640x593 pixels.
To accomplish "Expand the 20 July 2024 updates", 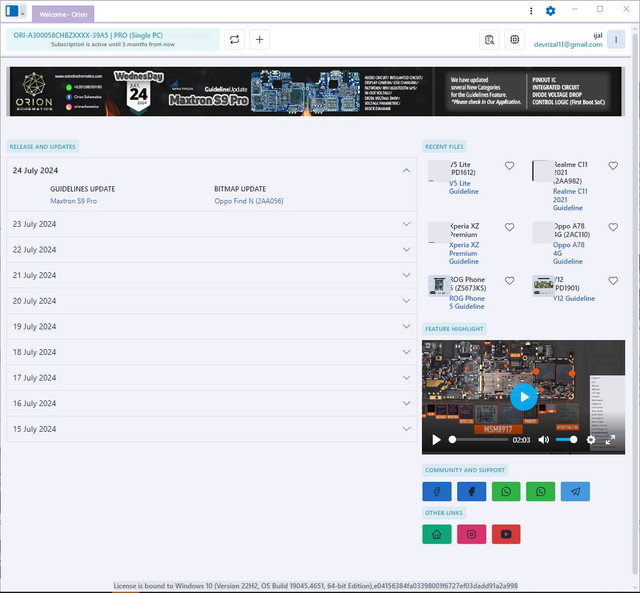I will (x=211, y=301).
